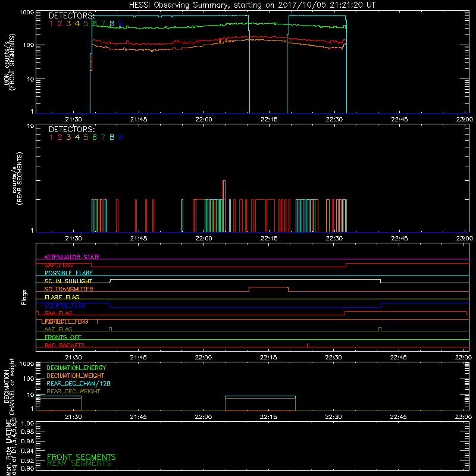Click the 100 tick label on front segments axis

pyautogui.click(x=29, y=45)
